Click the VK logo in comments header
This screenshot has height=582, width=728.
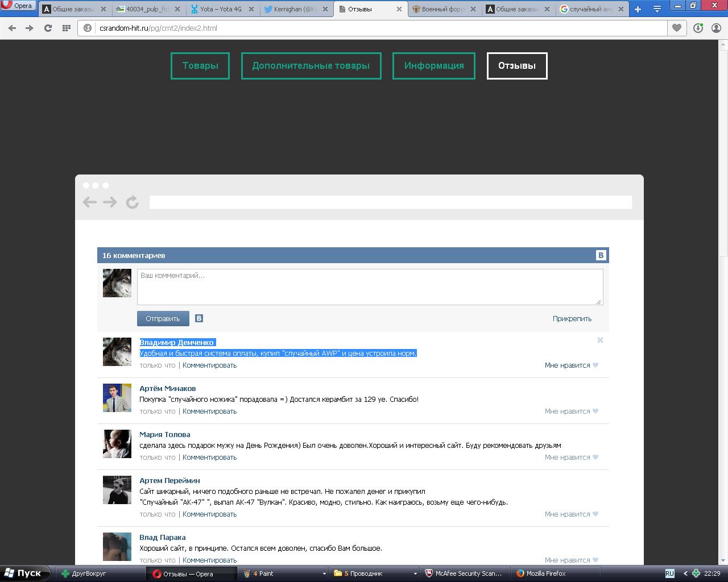point(601,255)
